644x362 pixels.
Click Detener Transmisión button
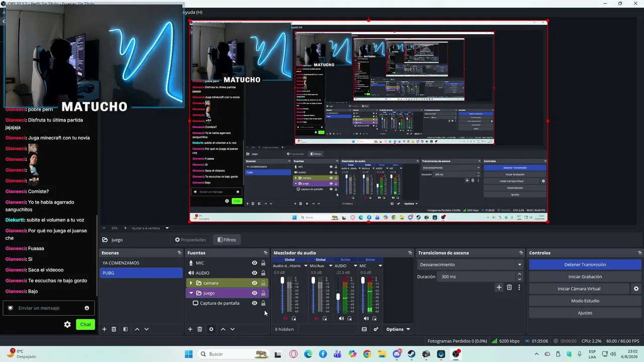click(x=585, y=264)
